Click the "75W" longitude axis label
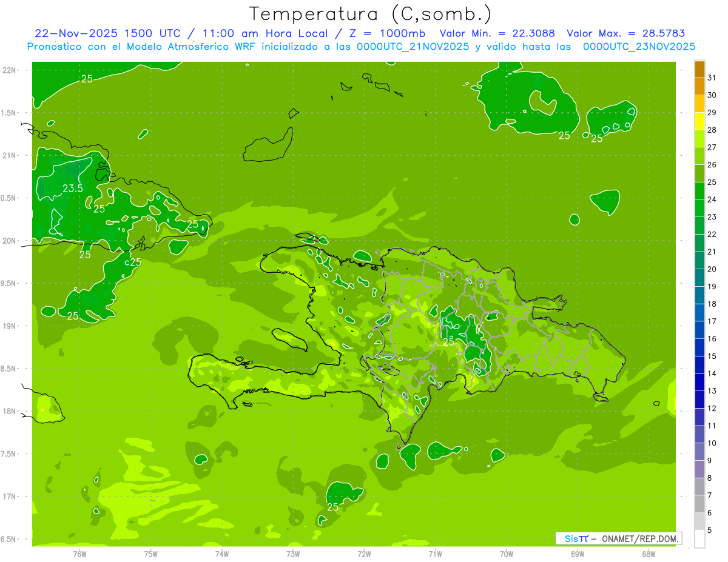The height and width of the screenshot is (562, 728). (x=150, y=554)
